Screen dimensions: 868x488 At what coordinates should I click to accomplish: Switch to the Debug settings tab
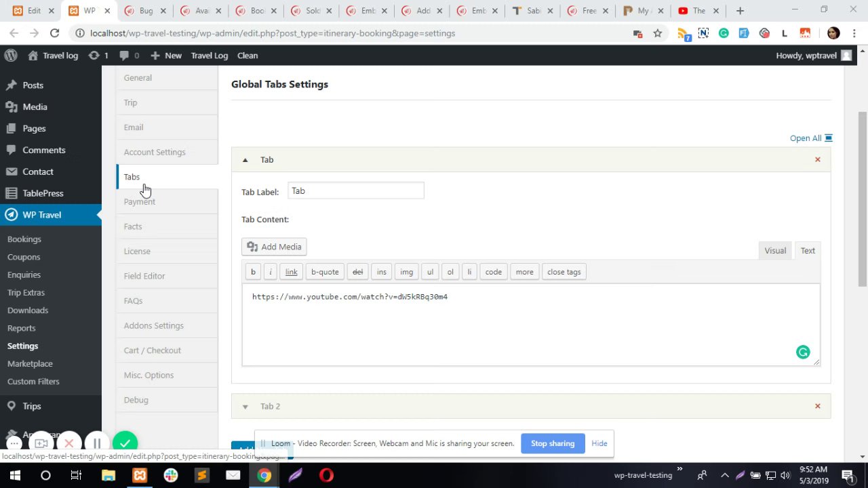tap(167, 400)
